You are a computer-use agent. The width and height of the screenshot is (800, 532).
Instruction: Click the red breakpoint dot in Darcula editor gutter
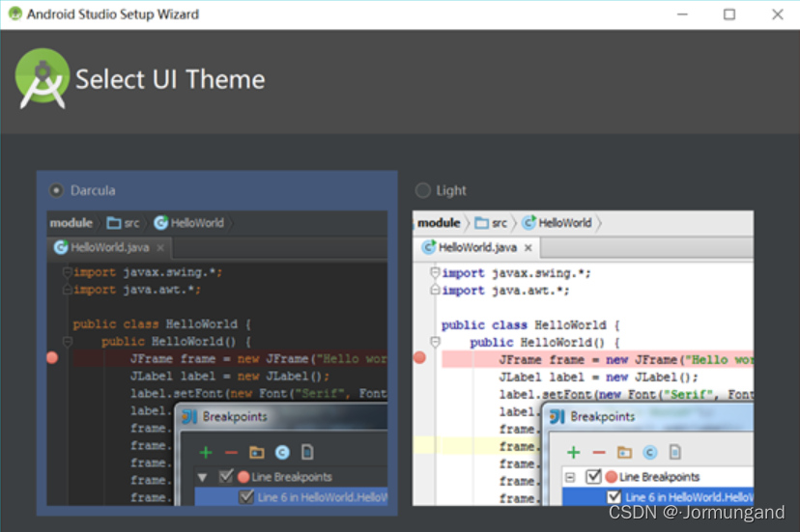point(52,357)
